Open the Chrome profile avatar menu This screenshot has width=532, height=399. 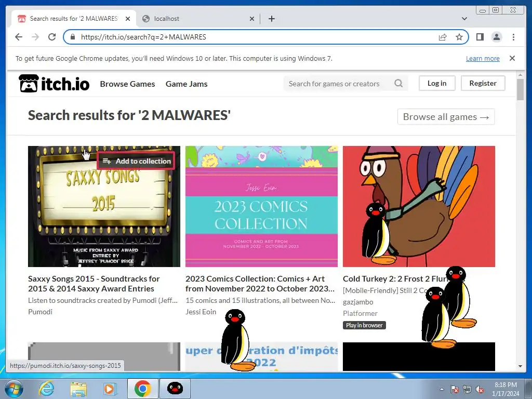(496, 37)
